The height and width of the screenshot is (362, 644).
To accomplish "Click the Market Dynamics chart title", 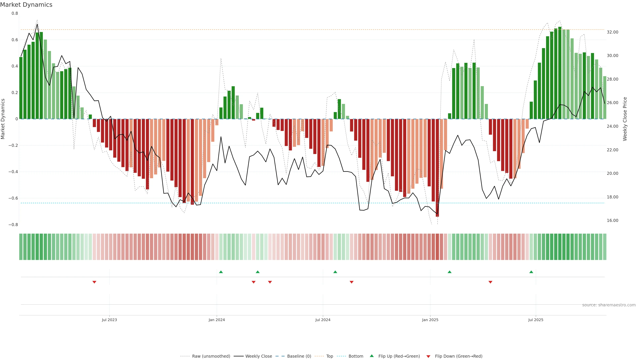I will tap(26, 5).
